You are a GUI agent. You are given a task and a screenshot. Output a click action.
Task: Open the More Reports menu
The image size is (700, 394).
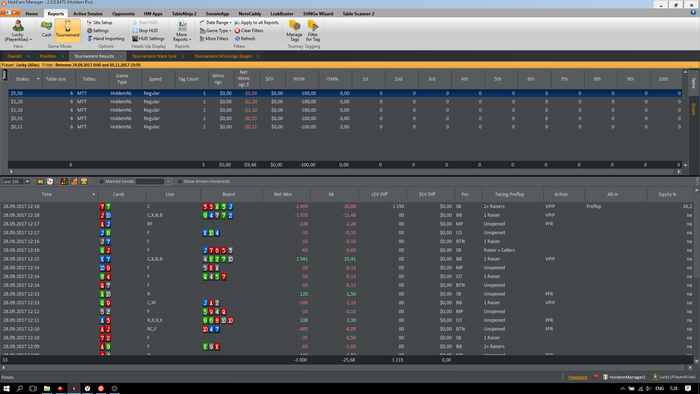[x=182, y=31]
